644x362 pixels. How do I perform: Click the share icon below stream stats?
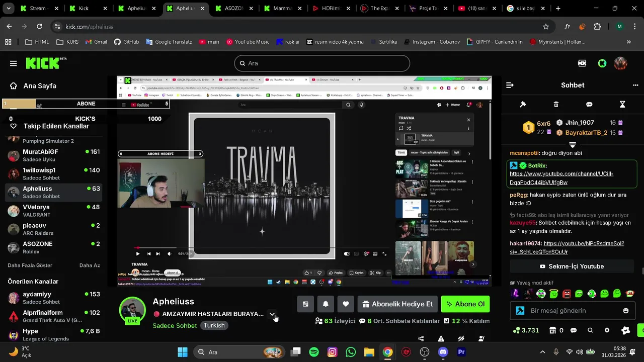(421, 339)
